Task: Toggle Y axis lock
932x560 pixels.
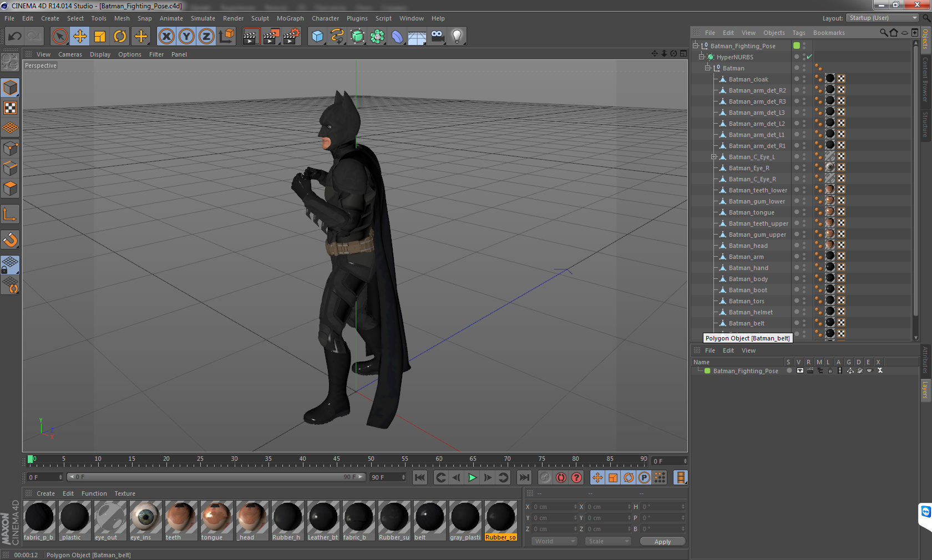Action: click(186, 37)
